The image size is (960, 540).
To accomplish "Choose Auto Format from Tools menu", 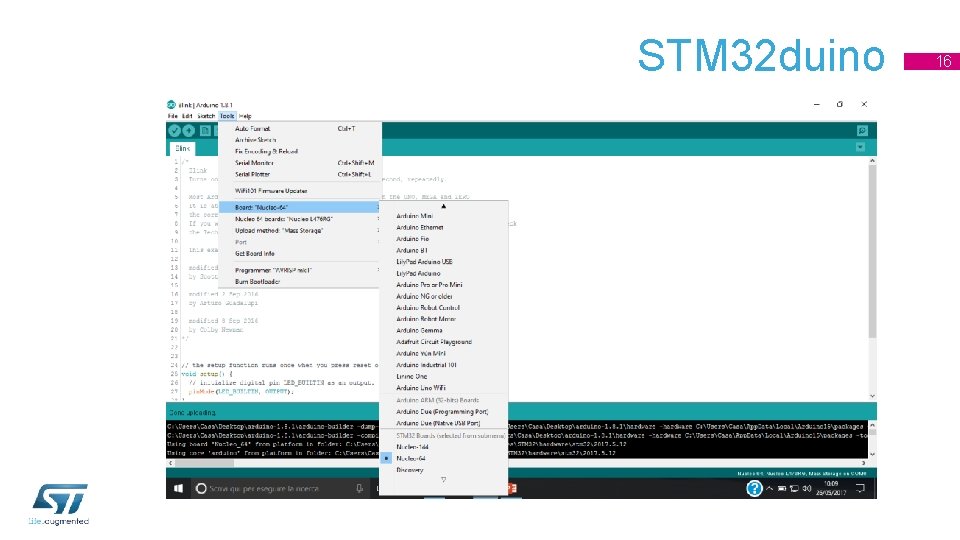I will tap(300, 129).
